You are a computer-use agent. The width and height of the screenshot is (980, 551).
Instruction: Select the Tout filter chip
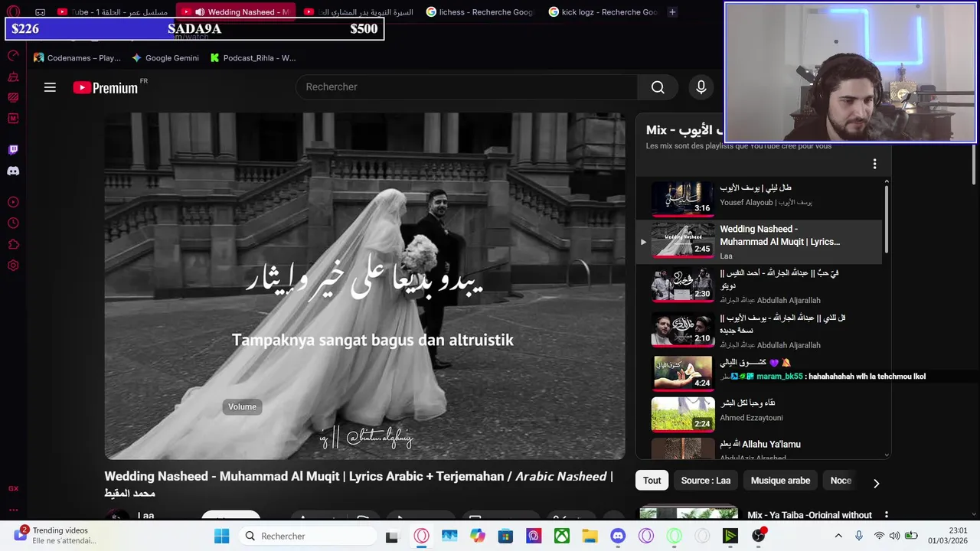pyautogui.click(x=652, y=481)
